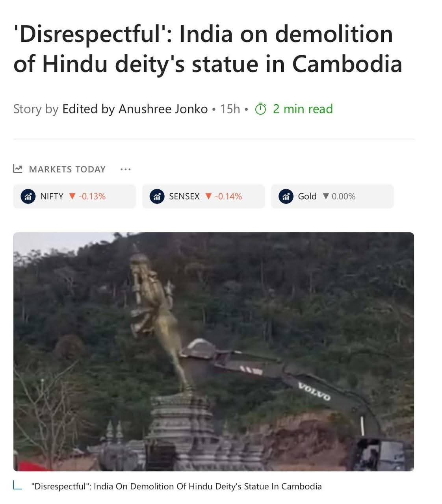The image size is (442, 504).
Task: Open the statue demolition article image
Action: click(x=214, y=352)
